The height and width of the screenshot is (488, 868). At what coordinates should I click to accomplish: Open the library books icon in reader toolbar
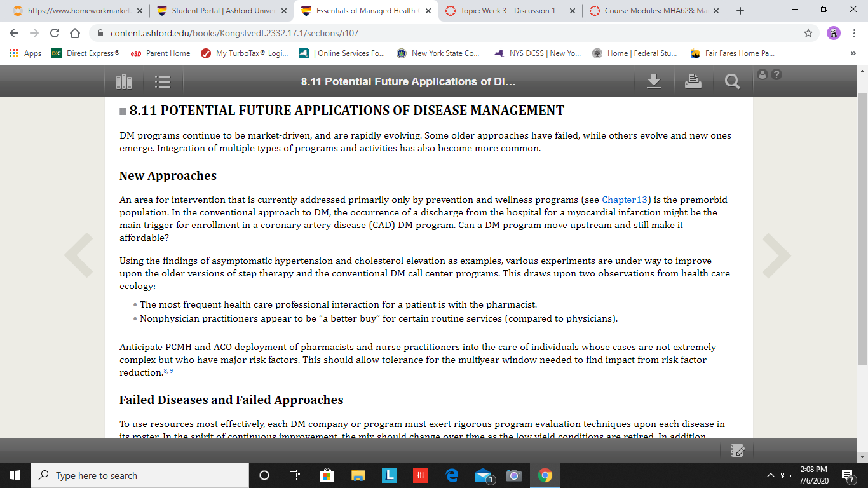pyautogui.click(x=124, y=81)
